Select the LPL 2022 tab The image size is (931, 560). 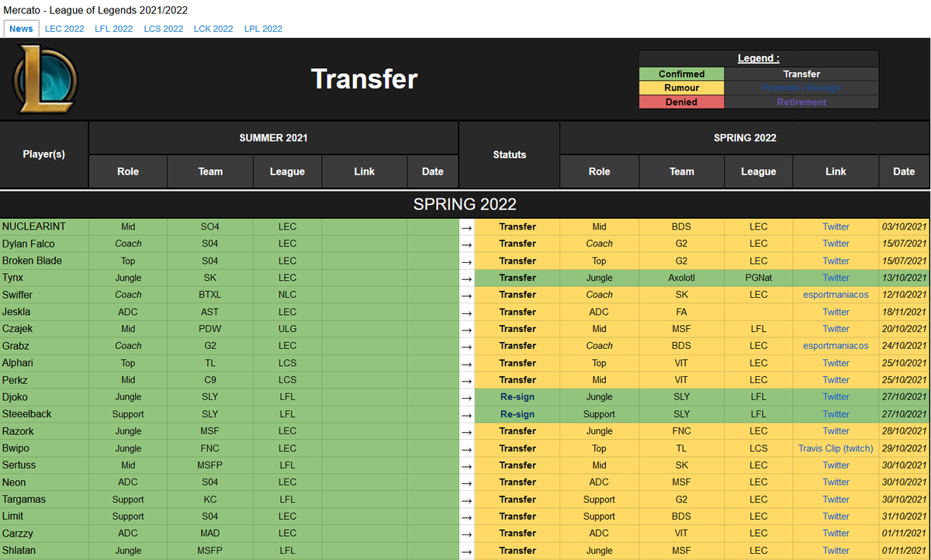tap(263, 29)
